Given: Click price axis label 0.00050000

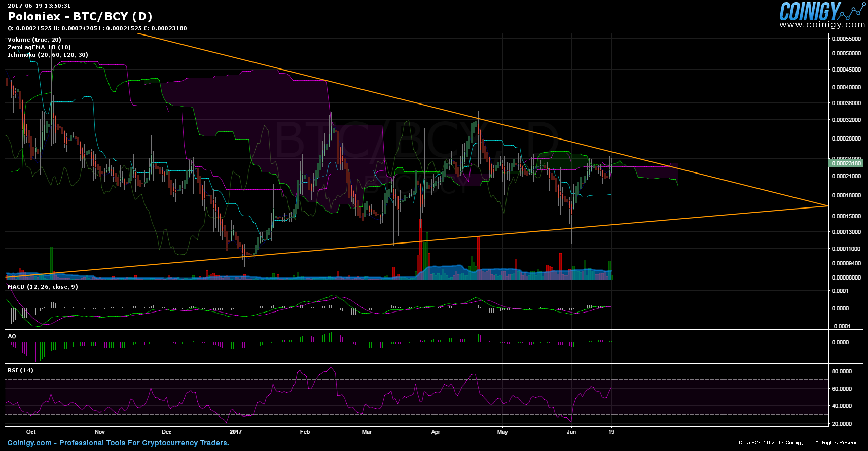Looking at the screenshot, I should (846, 53).
